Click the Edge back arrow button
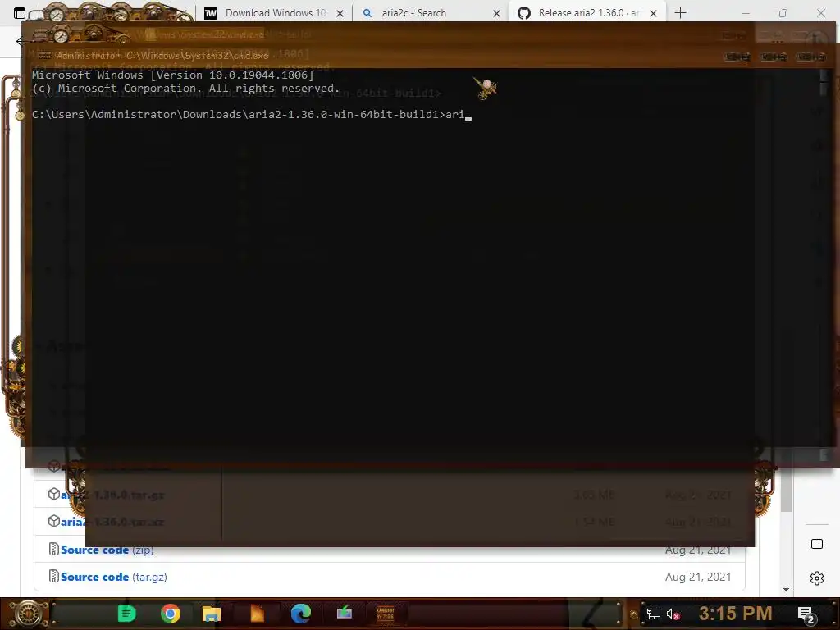The image size is (840, 630). coord(21,41)
